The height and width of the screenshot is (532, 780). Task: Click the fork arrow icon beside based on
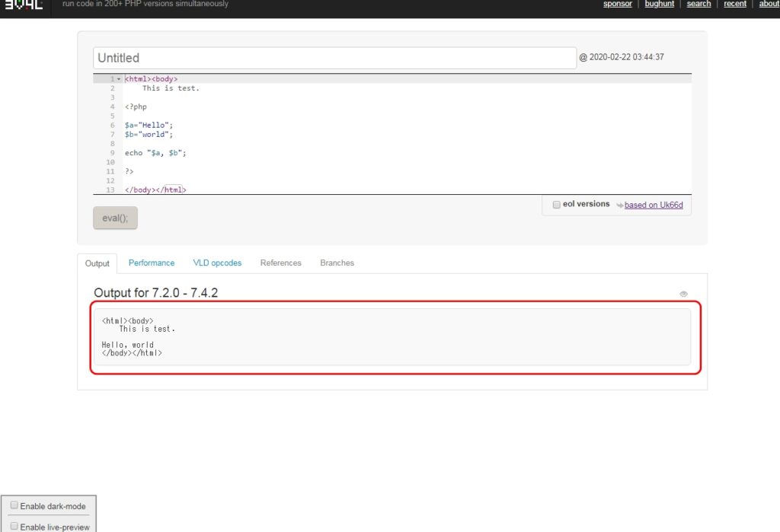pyautogui.click(x=620, y=205)
